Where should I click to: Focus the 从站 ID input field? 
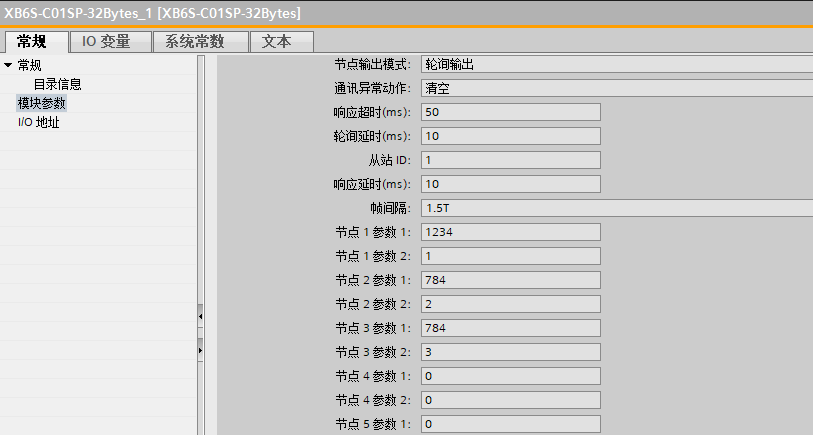pos(510,160)
